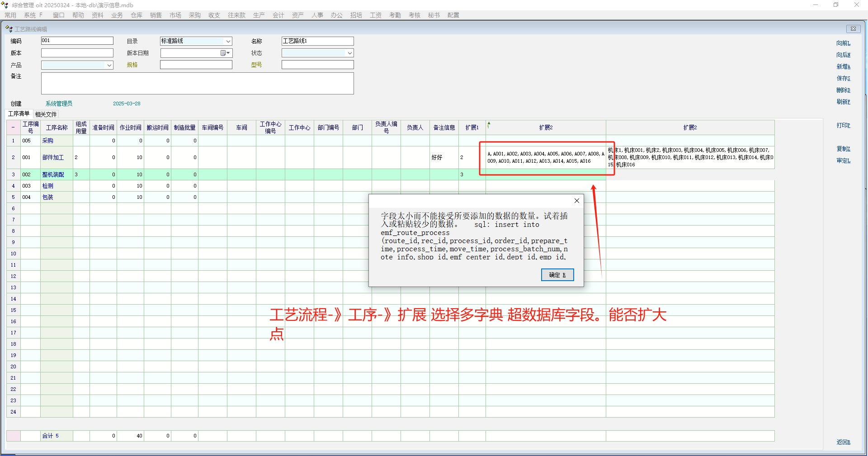The width and height of the screenshot is (868, 456).
Task: Open the 仓库 menu in menu bar
Action: 137,15
